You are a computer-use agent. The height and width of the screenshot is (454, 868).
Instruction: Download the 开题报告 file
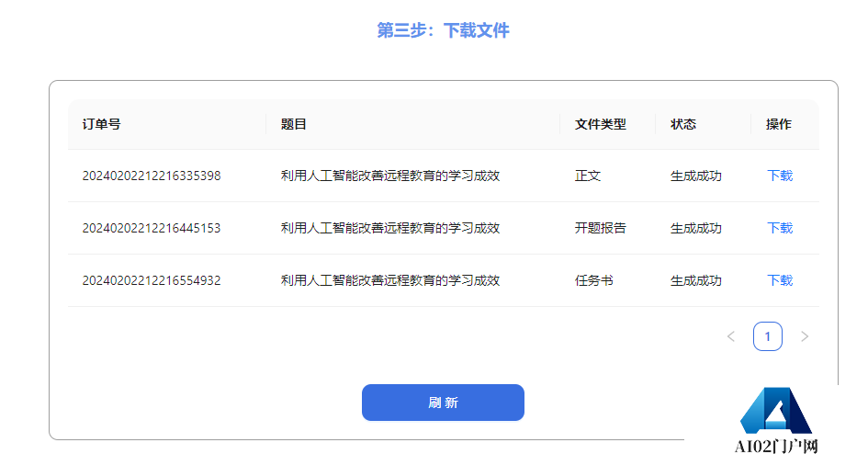[x=780, y=228]
